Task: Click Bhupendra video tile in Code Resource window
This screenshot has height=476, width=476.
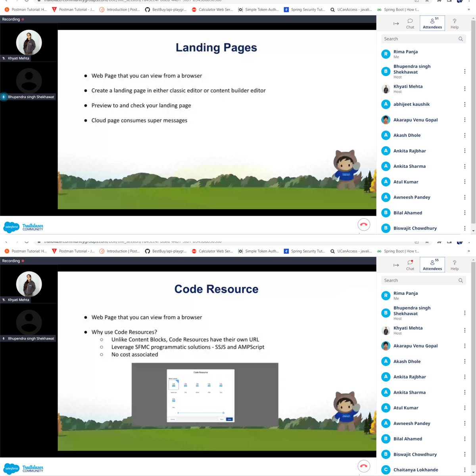Action: coord(29,323)
